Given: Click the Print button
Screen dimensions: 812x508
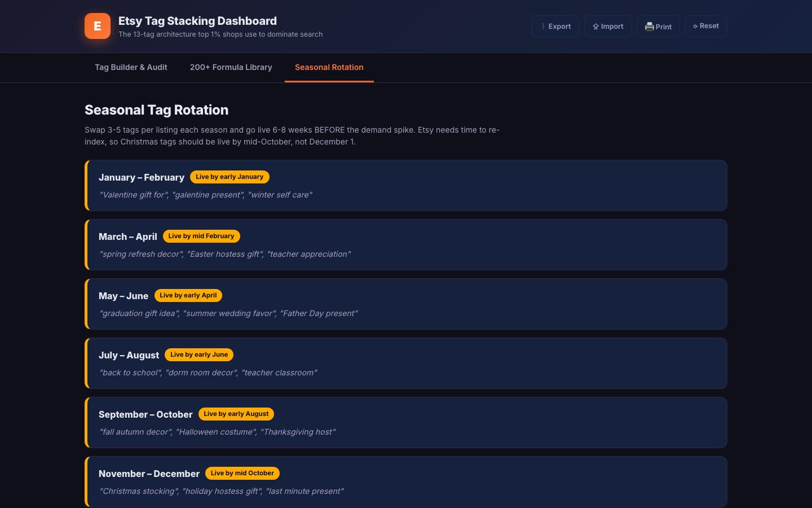Looking at the screenshot, I should point(658,27).
